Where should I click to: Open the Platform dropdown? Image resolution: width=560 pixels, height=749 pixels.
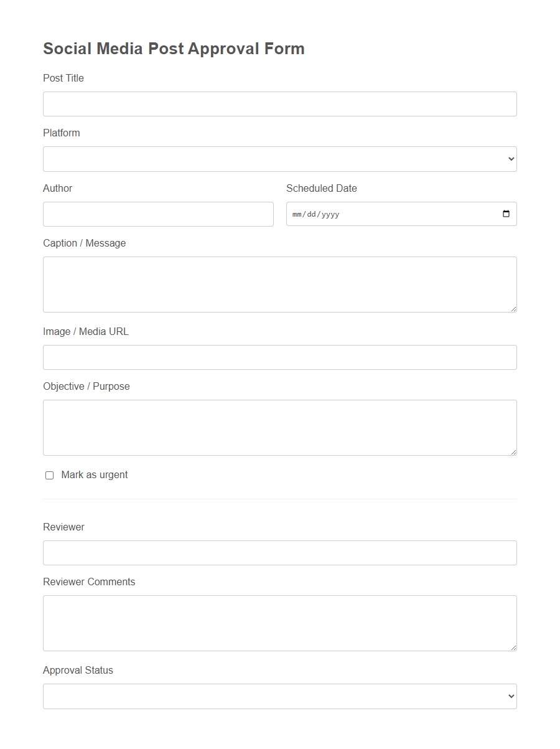tap(279, 159)
